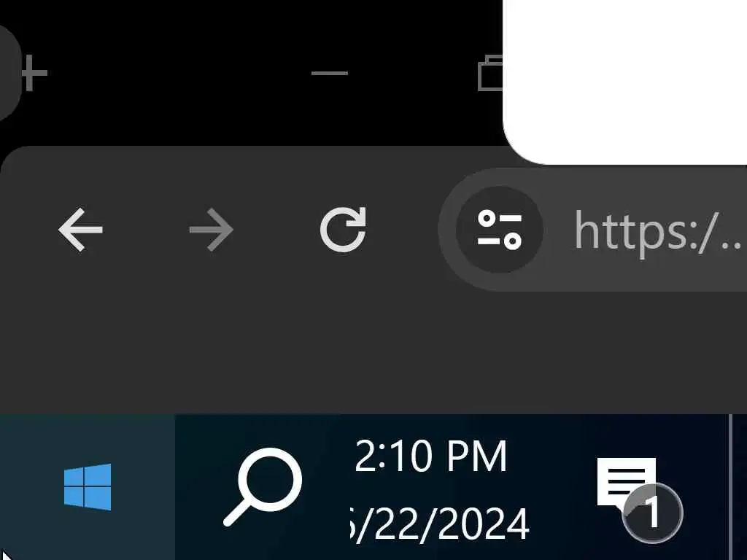
Task: Go forward with the right arrow
Action: [211, 230]
